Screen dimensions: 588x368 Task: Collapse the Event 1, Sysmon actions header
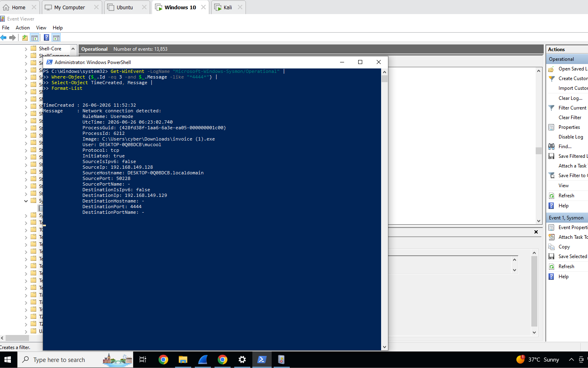(567, 218)
